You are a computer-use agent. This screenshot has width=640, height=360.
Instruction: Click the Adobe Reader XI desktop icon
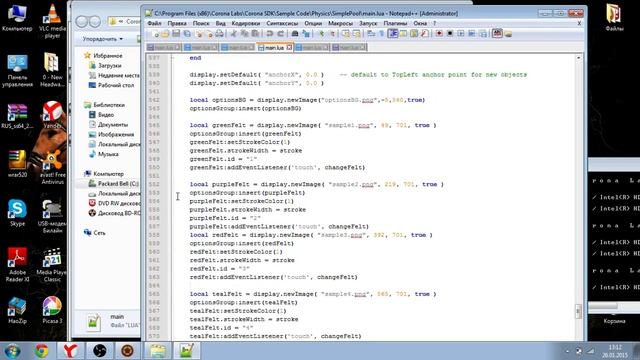[x=17, y=264]
